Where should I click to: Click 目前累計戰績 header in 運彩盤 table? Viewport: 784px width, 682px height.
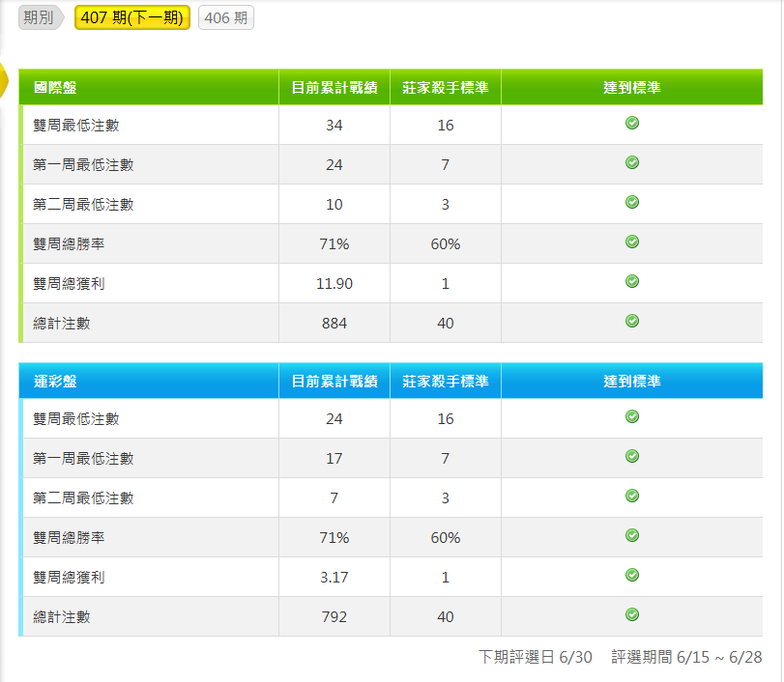pyautogui.click(x=334, y=382)
